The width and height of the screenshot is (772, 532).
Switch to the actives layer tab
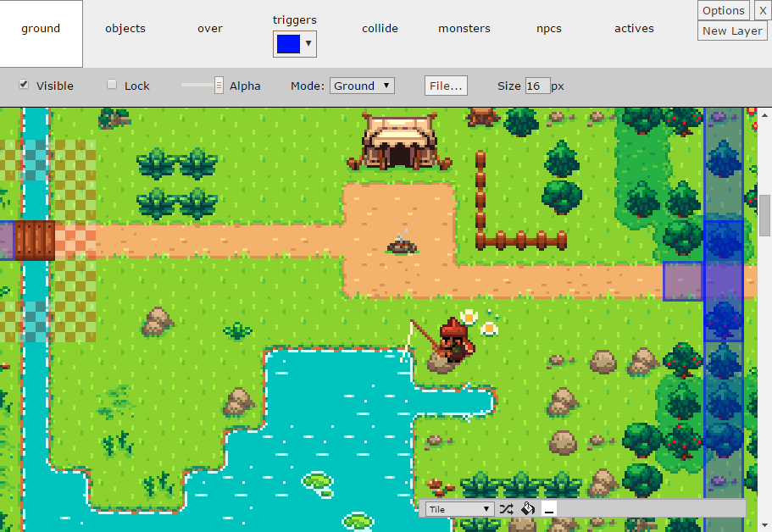point(634,29)
